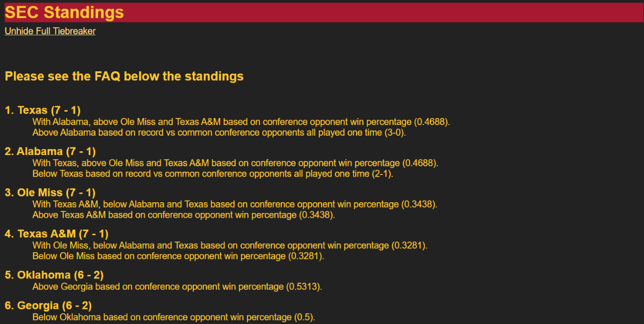
Task: Click the 'Please see the FAQ' heading
Action: point(124,76)
